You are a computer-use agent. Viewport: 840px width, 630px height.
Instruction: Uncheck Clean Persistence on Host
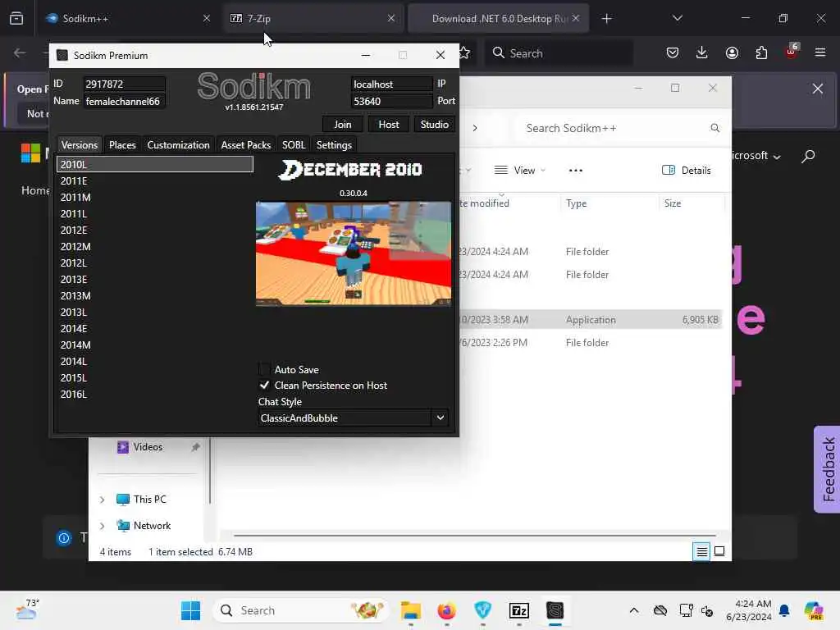click(x=264, y=386)
